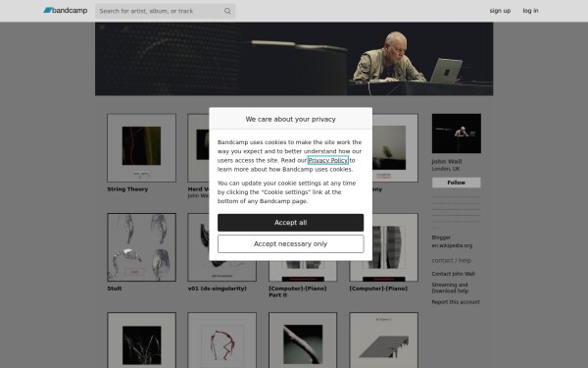
Task: Focus the artist, album, or track search field
Action: click(x=165, y=11)
